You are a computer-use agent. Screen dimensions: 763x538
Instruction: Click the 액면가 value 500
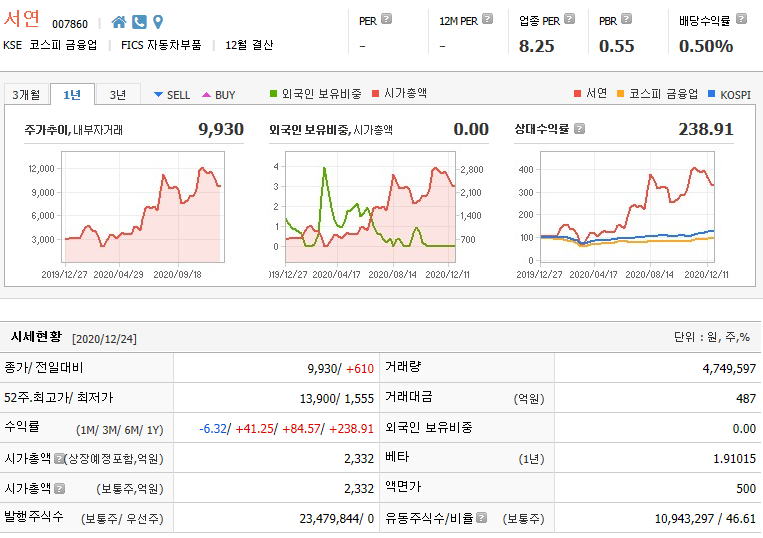(x=746, y=488)
